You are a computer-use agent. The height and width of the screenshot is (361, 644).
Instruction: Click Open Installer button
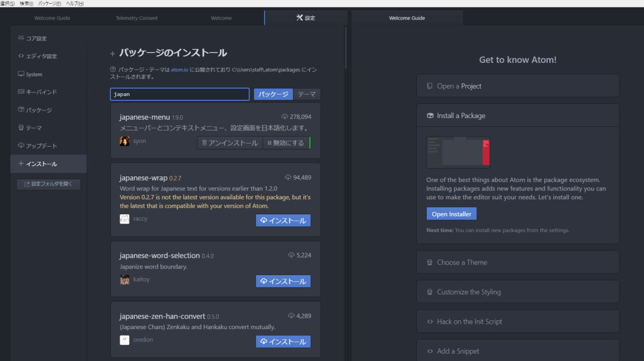[452, 214]
